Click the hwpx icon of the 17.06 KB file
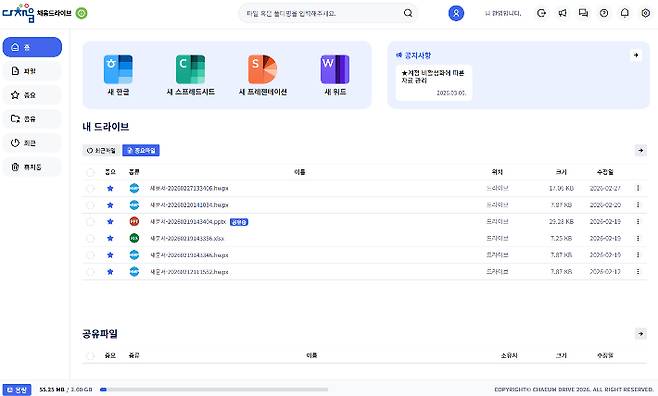 click(x=134, y=188)
